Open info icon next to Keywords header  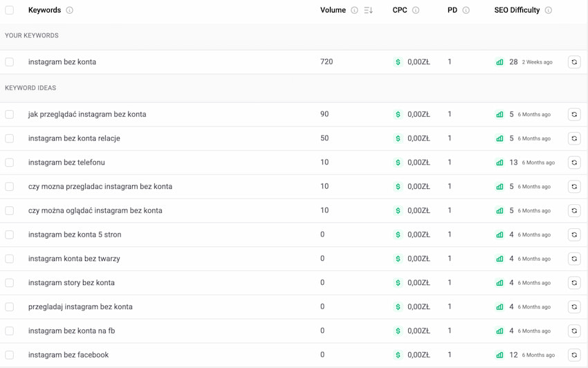pos(69,10)
